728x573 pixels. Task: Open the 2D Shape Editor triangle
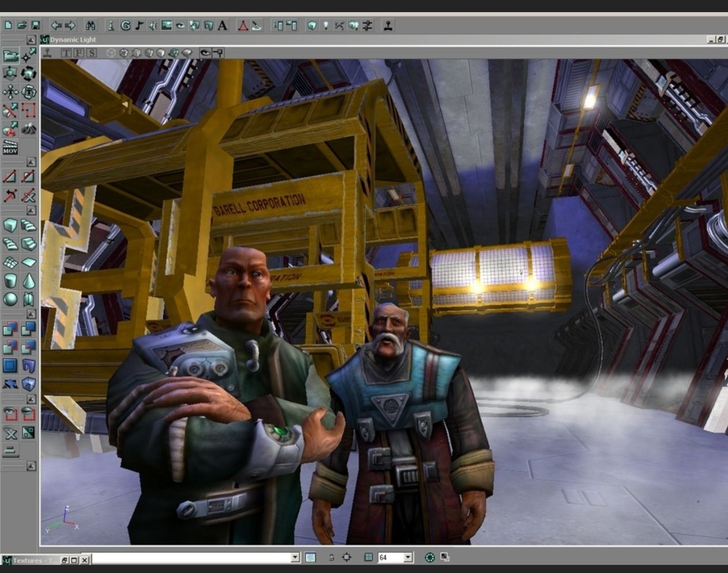[243, 25]
